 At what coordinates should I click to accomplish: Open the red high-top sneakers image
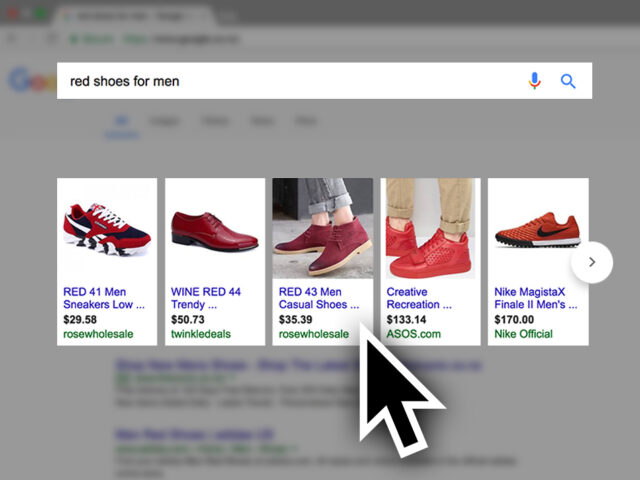pyautogui.click(x=430, y=228)
